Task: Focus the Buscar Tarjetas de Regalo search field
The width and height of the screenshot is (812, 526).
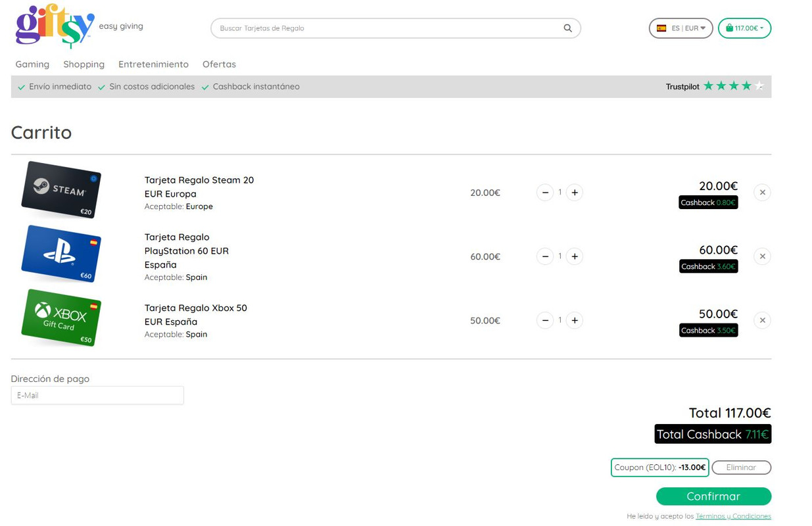Action: pyautogui.click(x=395, y=28)
